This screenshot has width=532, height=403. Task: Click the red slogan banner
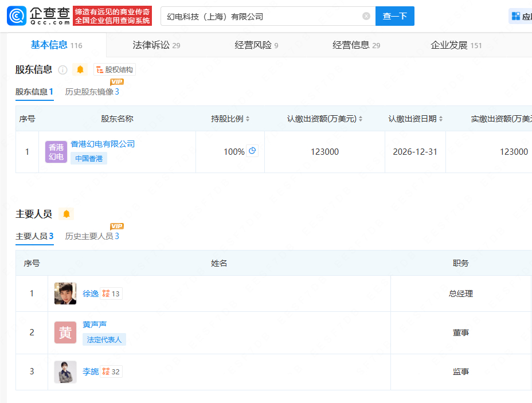click(x=112, y=16)
